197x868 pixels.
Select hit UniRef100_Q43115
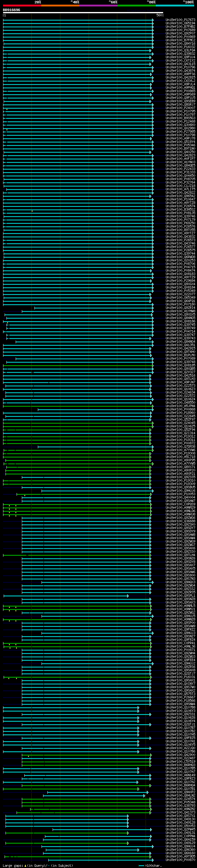click(180, 64)
